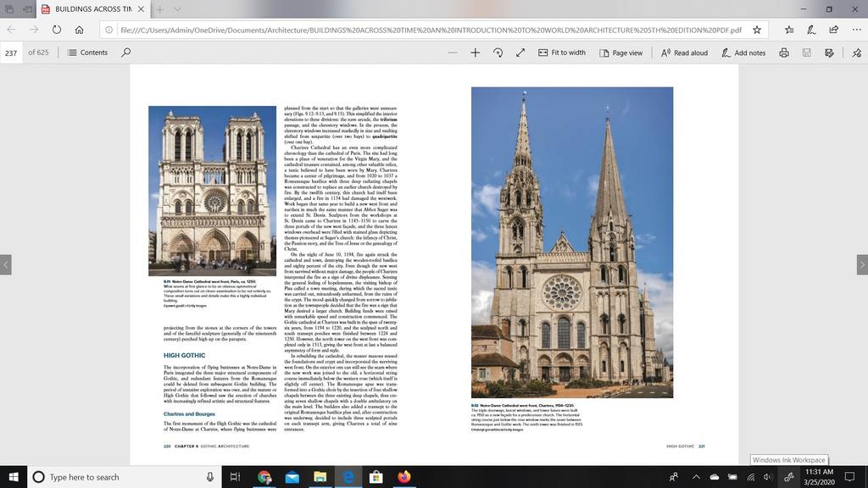
Task: Open the volume control in tray
Action: point(768,477)
